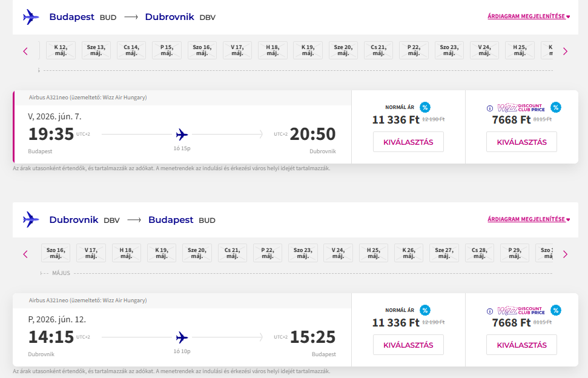Screen dimensions: 588x378
Task: Click return Wizz Discount Club info icon
Action: point(490,311)
